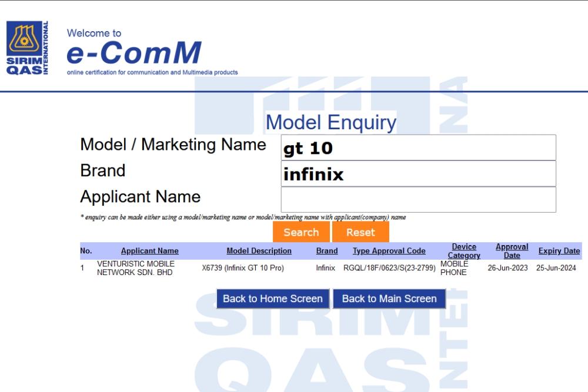Click the Model / Marketing Name field

418,148
